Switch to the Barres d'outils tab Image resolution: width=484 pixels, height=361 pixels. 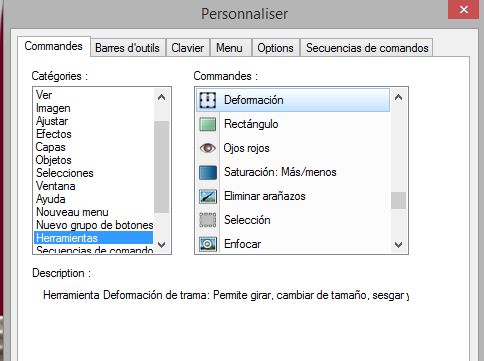(128, 48)
